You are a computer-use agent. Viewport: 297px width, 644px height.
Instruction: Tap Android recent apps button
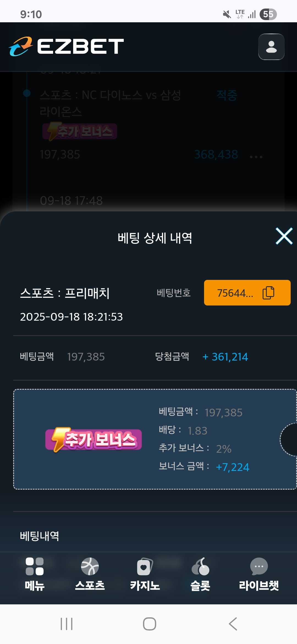pos(67,624)
